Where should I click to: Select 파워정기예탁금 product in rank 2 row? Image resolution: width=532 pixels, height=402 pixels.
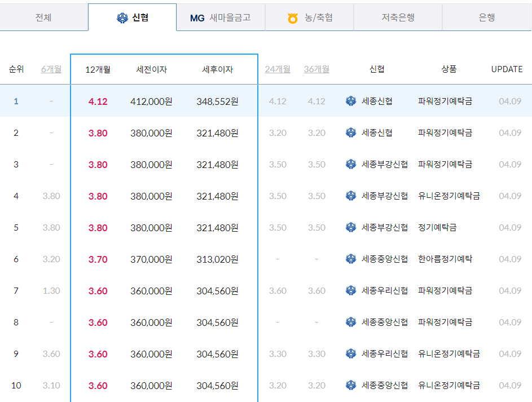pyautogui.click(x=445, y=132)
